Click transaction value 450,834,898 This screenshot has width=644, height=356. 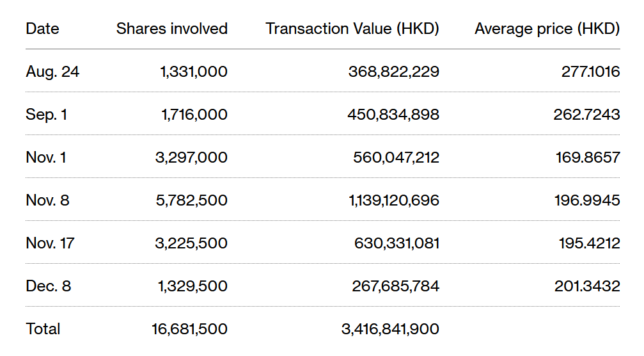[393, 115]
